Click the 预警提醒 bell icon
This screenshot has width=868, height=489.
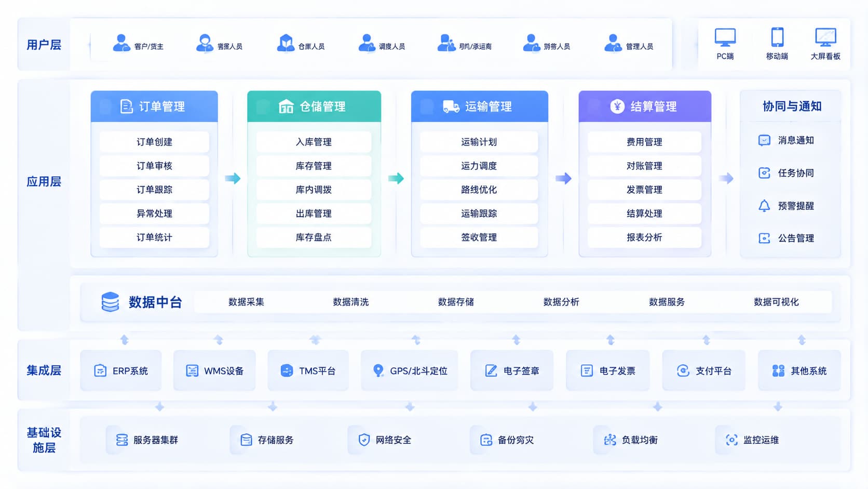click(x=764, y=206)
